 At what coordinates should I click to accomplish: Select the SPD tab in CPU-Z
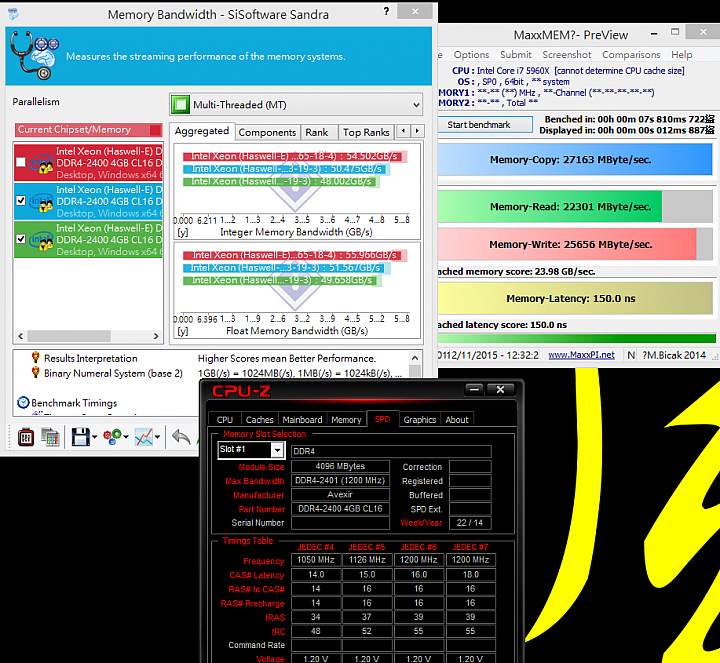[x=382, y=419]
